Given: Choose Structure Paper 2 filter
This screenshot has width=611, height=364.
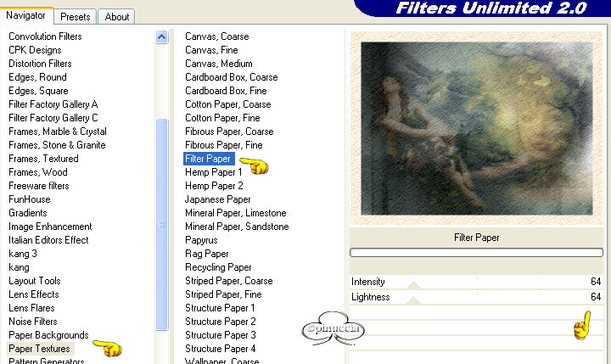Looking at the screenshot, I should pyautogui.click(x=220, y=322).
